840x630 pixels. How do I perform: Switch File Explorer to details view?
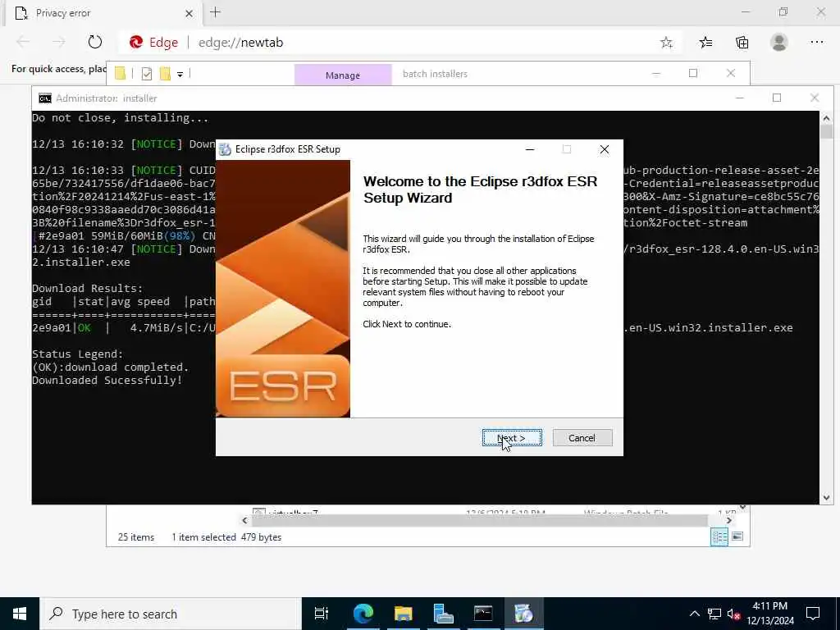point(719,536)
